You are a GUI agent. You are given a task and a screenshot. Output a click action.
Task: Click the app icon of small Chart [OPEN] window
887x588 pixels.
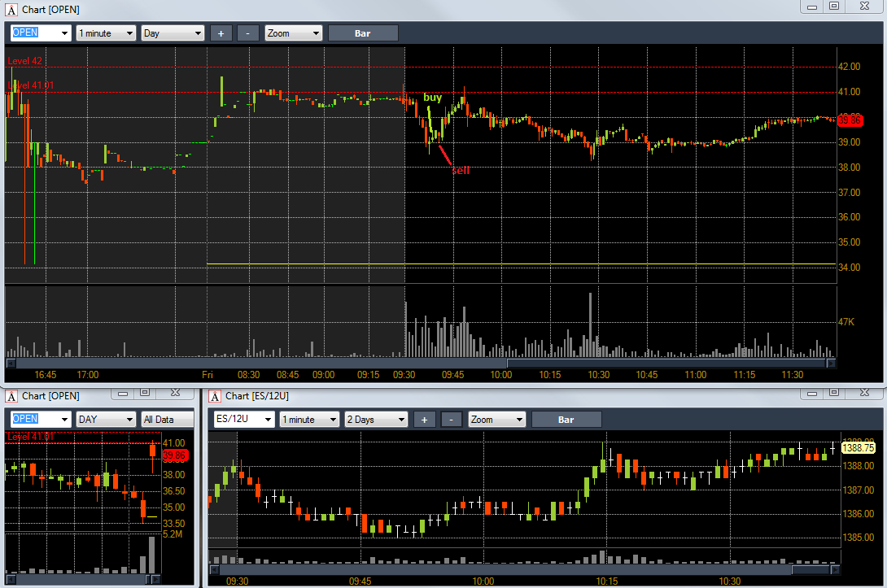[x=11, y=396]
